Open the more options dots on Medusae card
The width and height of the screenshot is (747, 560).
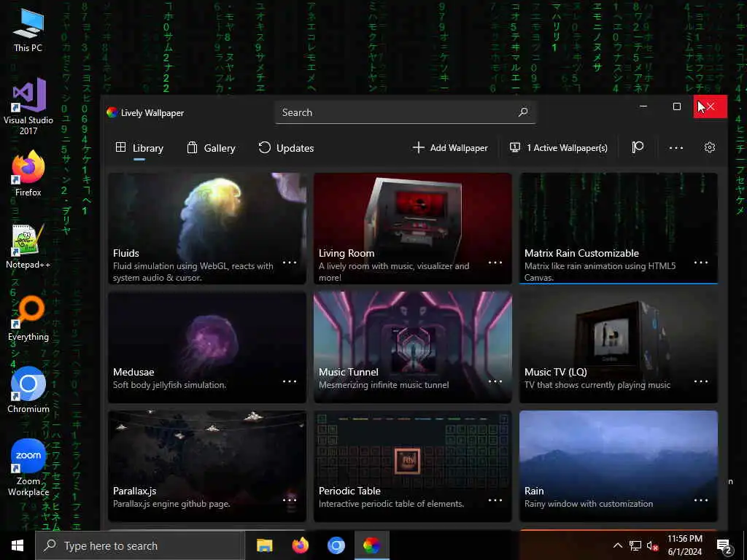click(290, 381)
